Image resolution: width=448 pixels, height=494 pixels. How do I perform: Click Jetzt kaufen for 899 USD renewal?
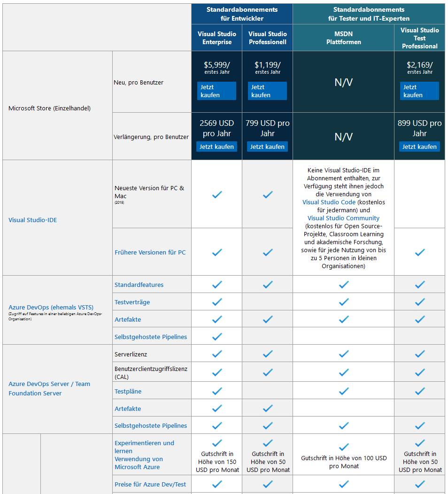419,147
